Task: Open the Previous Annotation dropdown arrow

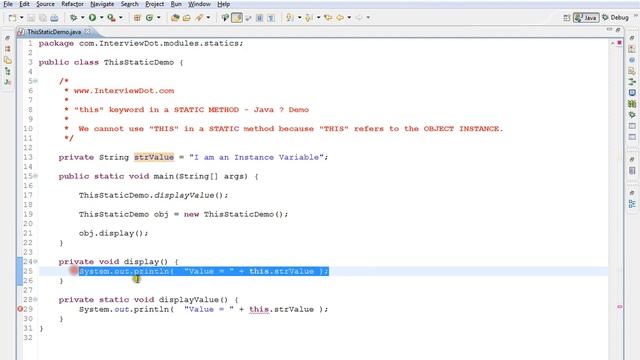Action: (318, 18)
